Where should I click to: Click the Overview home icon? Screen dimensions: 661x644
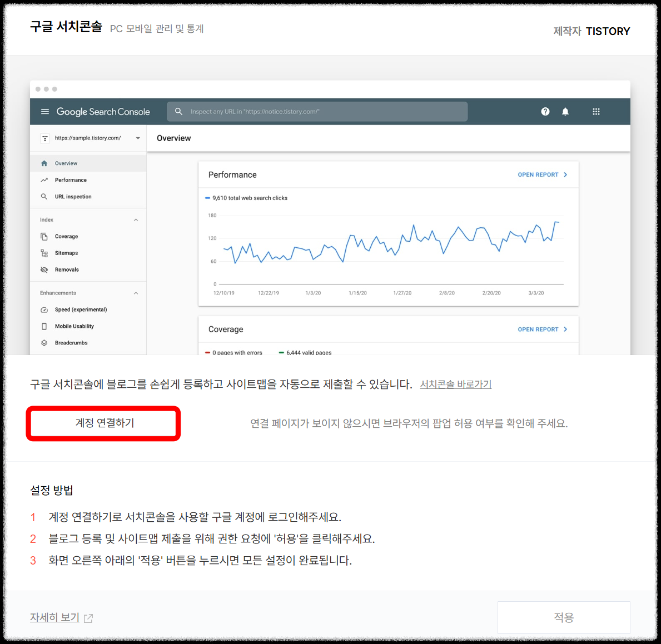[x=44, y=163]
